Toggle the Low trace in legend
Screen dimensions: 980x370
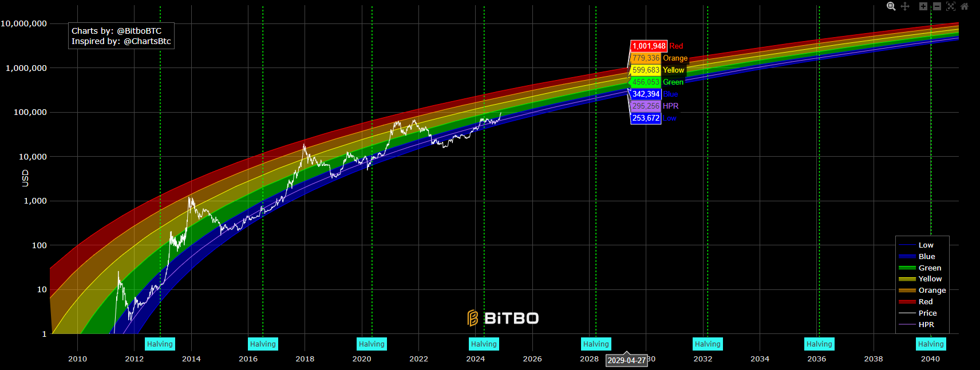click(922, 245)
